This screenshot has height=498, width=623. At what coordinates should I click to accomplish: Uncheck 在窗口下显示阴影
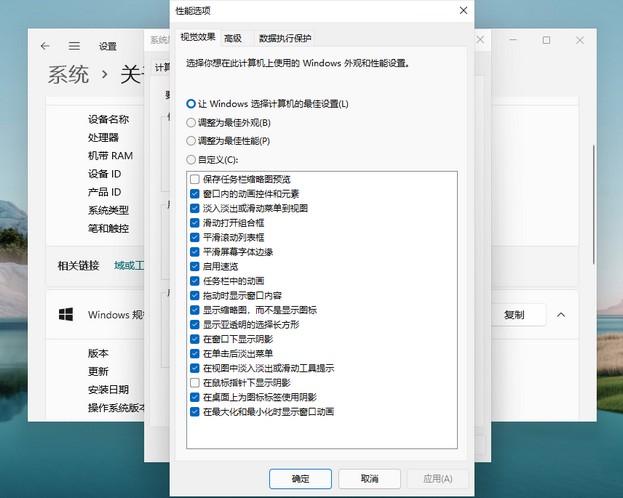195,339
